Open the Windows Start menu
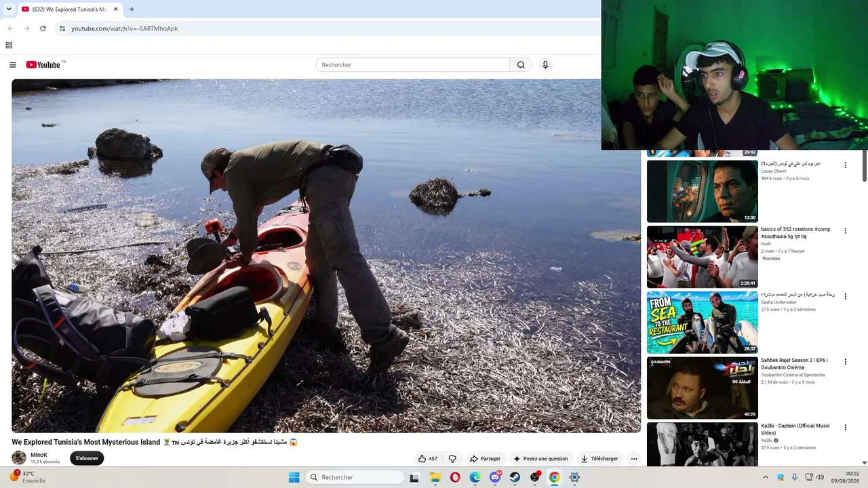This screenshot has height=488, width=868. tap(294, 477)
